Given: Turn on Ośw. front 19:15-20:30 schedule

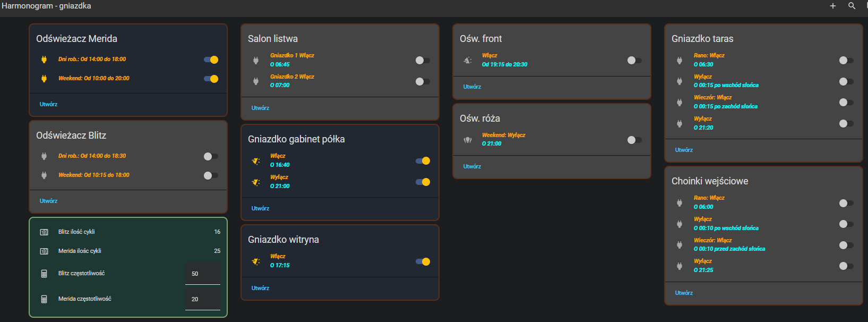Looking at the screenshot, I should [634, 61].
